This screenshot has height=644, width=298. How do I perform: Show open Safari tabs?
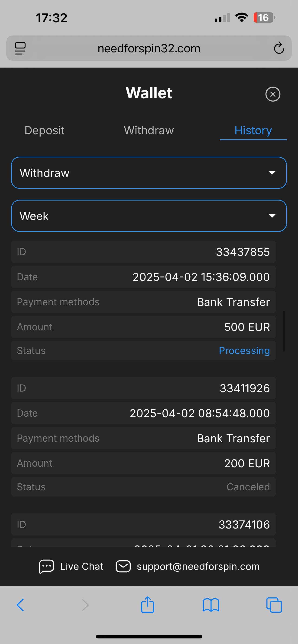[x=274, y=605]
